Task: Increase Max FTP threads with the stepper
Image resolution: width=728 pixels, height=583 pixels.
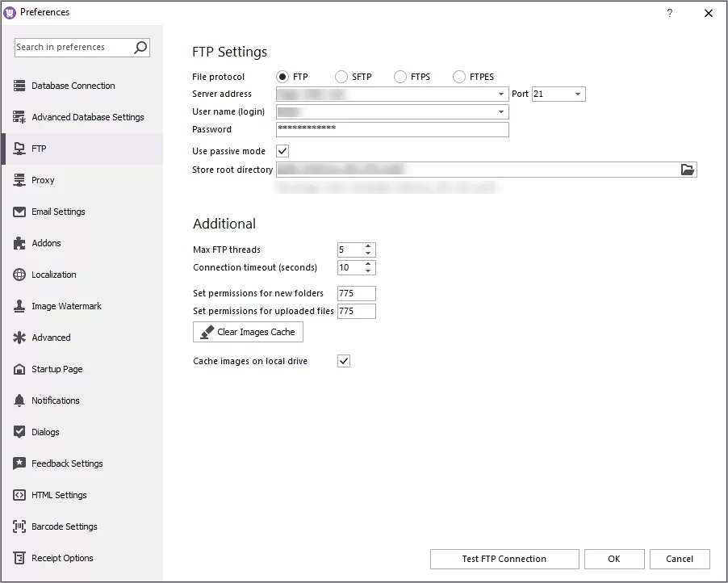Action: coord(370,246)
